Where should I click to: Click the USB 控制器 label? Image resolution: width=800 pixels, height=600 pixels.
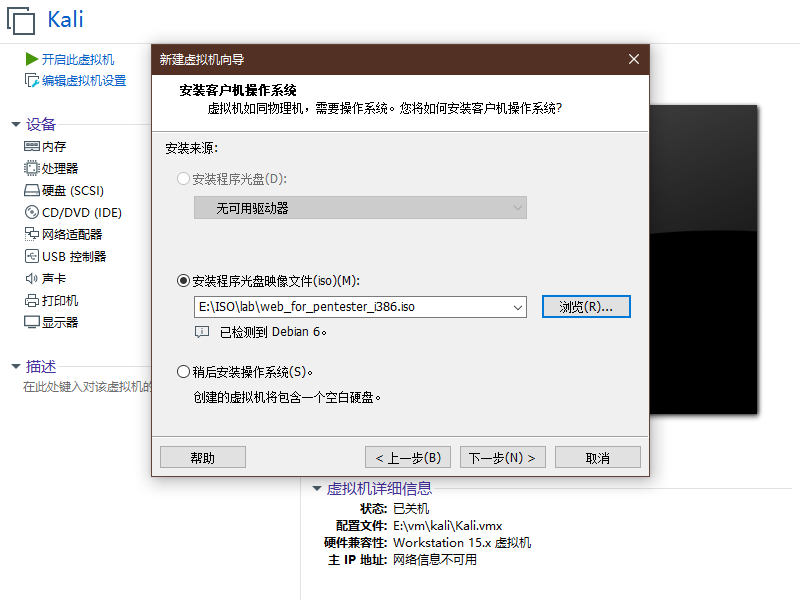pos(74,256)
